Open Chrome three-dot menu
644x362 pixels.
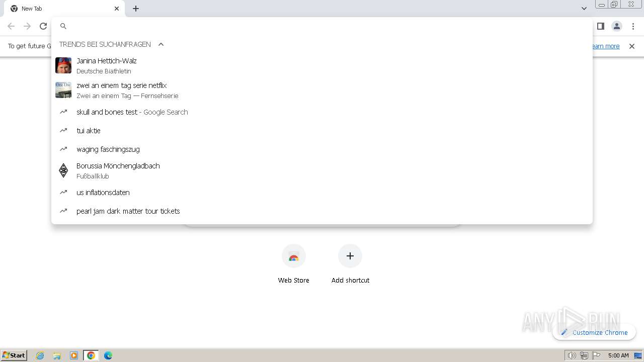pos(633,26)
